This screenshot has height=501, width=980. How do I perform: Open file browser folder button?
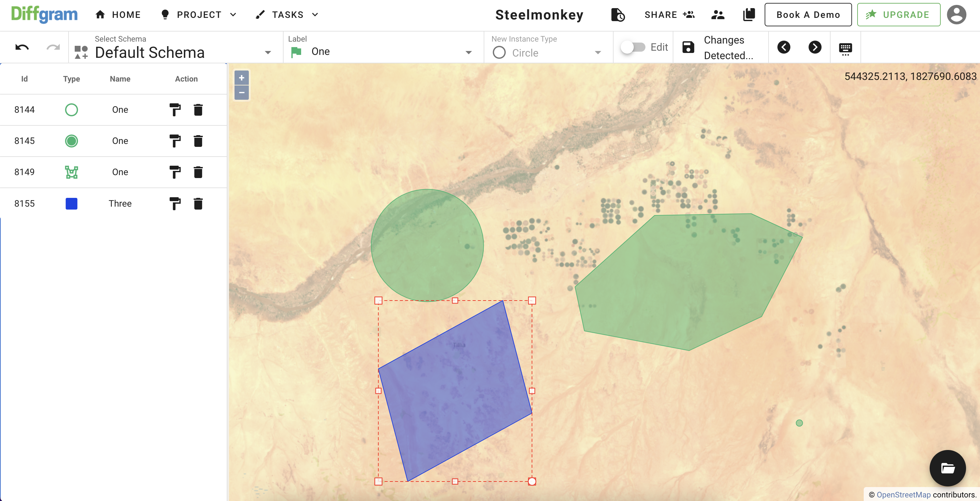947,468
